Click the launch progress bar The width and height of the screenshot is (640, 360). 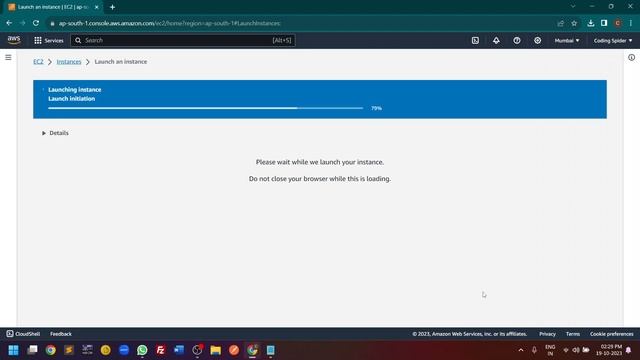pyautogui.click(x=205, y=108)
